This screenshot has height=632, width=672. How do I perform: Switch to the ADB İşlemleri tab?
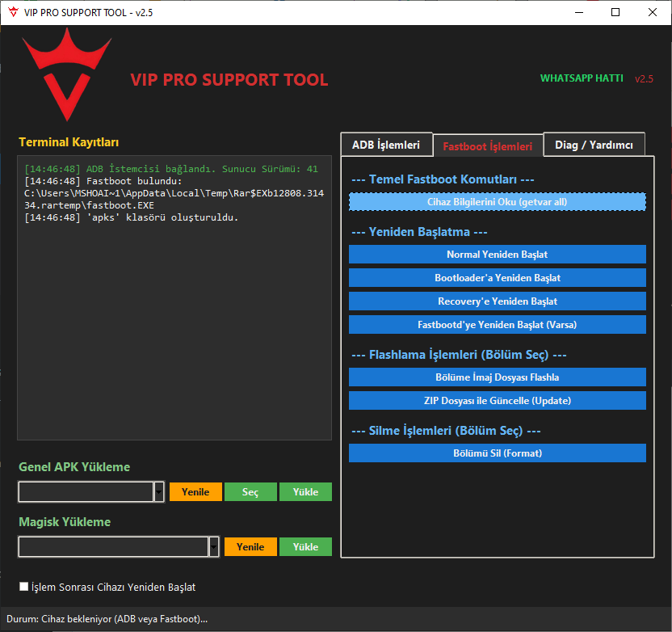click(386, 144)
